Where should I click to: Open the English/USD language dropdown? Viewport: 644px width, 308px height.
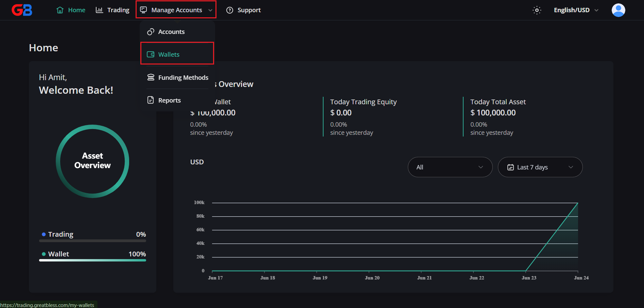(x=576, y=10)
